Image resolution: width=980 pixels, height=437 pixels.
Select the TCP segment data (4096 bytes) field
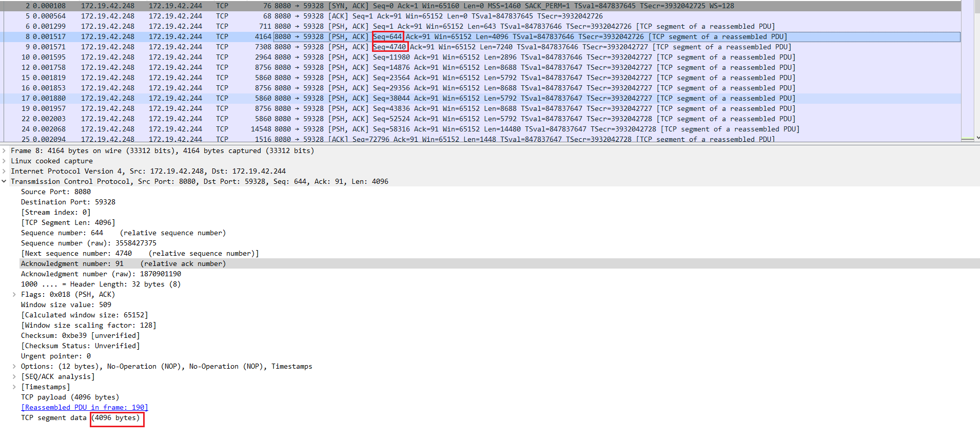tap(80, 417)
